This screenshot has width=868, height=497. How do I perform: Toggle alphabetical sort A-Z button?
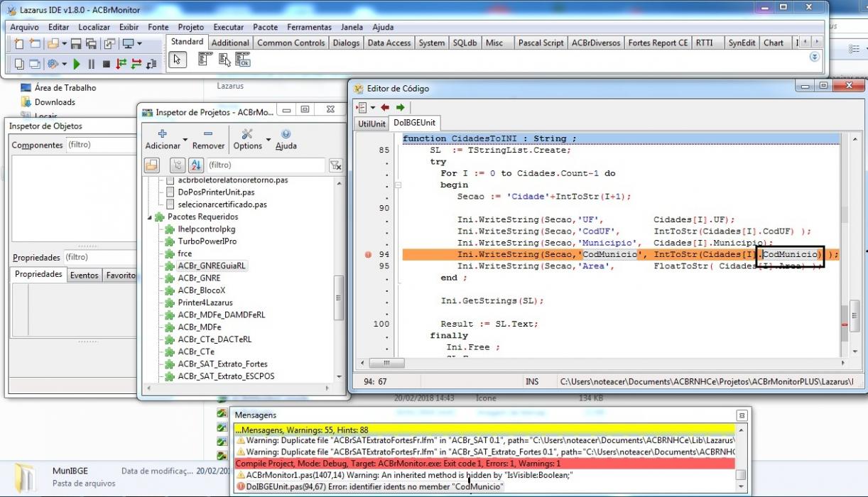196,165
